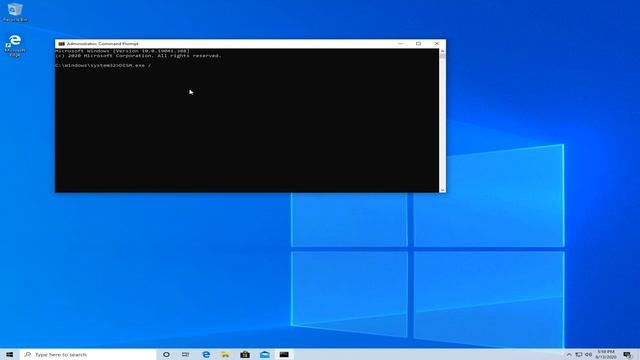The image size is (640, 360).
Task: Open the network status tray icon
Action: 579,355
